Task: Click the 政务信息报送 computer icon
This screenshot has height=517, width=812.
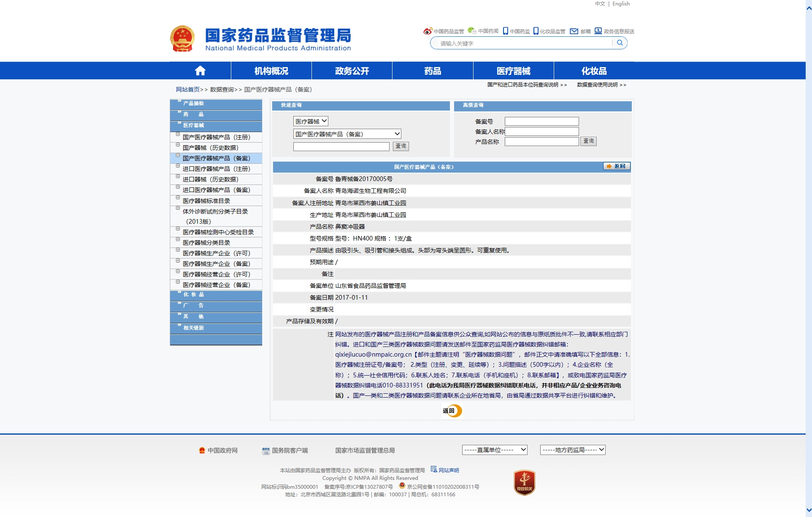Action: [598, 31]
